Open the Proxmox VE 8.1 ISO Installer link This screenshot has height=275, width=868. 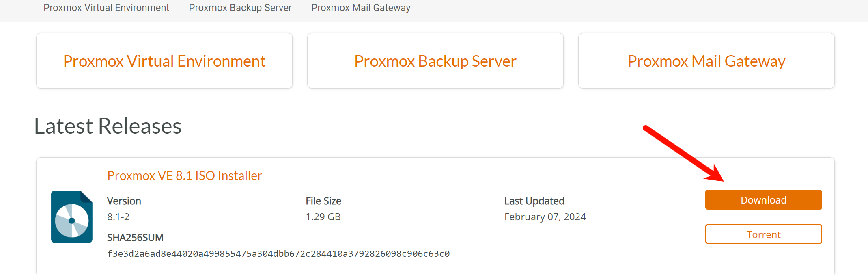click(185, 175)
